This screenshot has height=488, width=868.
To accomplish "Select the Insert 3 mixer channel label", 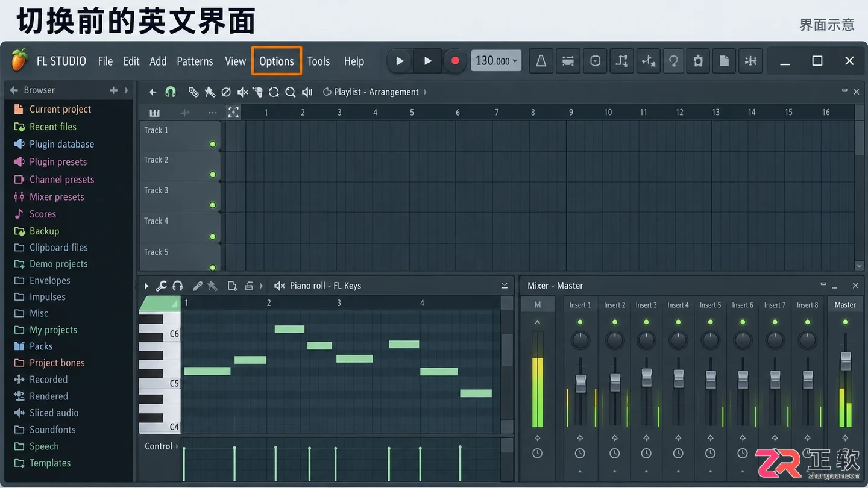I will (646, 305).
